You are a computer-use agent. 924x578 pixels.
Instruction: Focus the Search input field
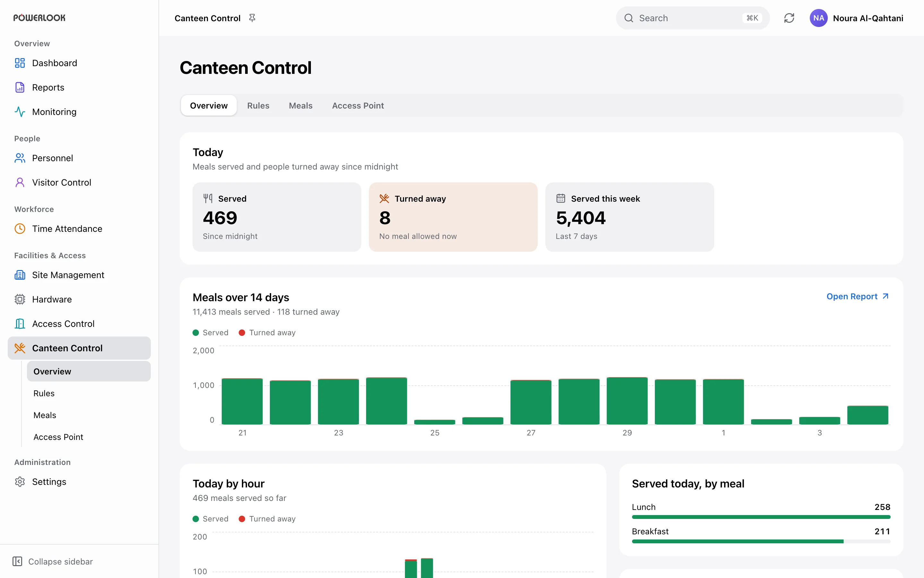click(x=693, y=18)
